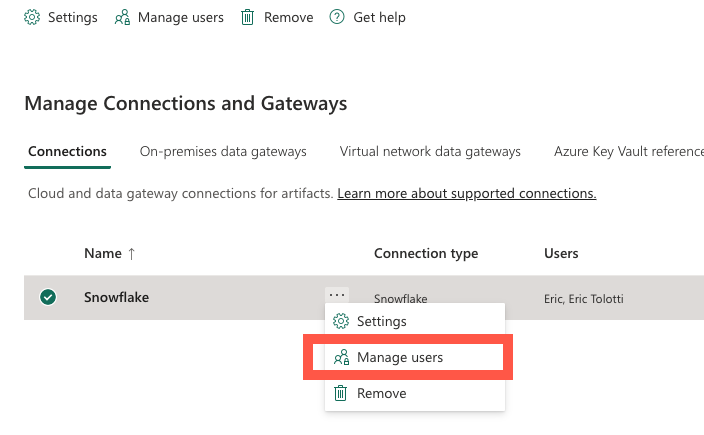704x435 pixels.
Task: Click the Connection type column header
Action: 426,254
